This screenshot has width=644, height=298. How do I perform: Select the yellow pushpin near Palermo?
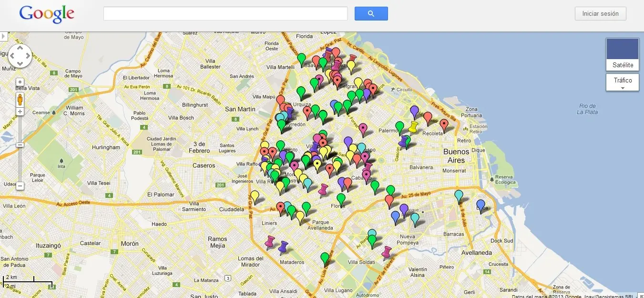(413, 127)
